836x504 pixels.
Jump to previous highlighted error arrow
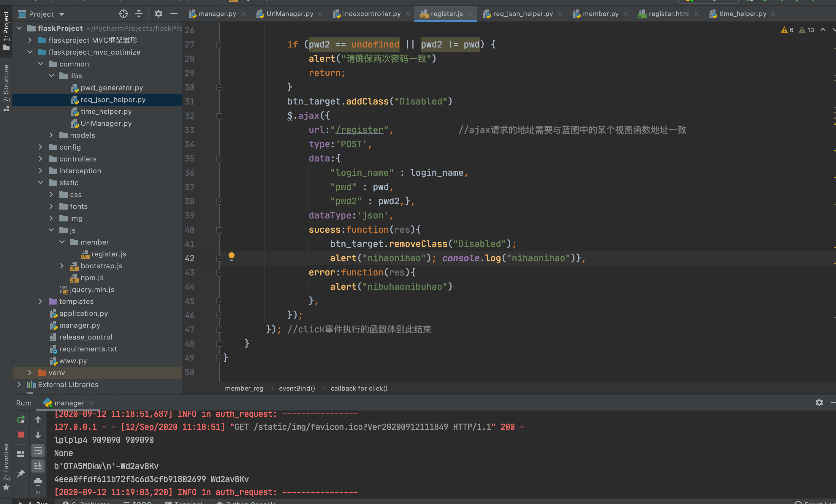[823, 30]
